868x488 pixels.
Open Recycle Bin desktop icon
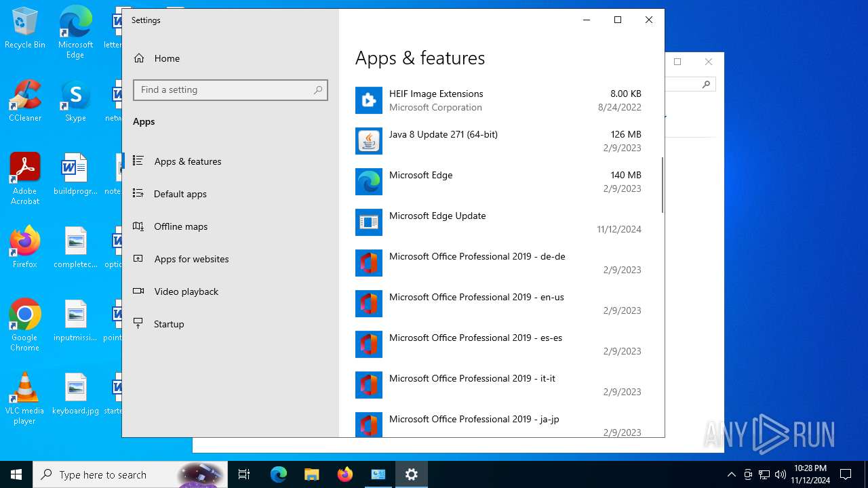tap(25, 28)
